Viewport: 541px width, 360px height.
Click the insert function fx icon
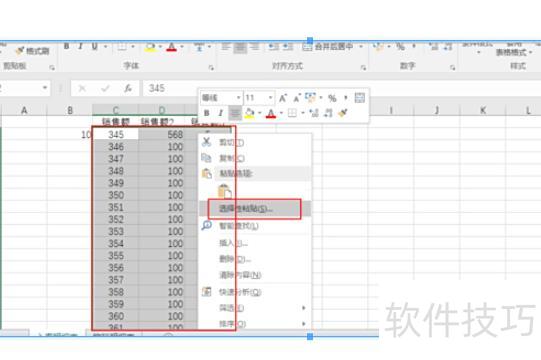128,88
